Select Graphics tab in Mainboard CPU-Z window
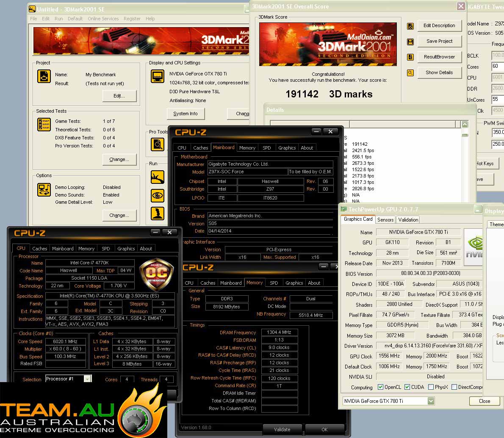Viewport: 504px width, 438px height. pyautogui.click(x=287, y=148)
